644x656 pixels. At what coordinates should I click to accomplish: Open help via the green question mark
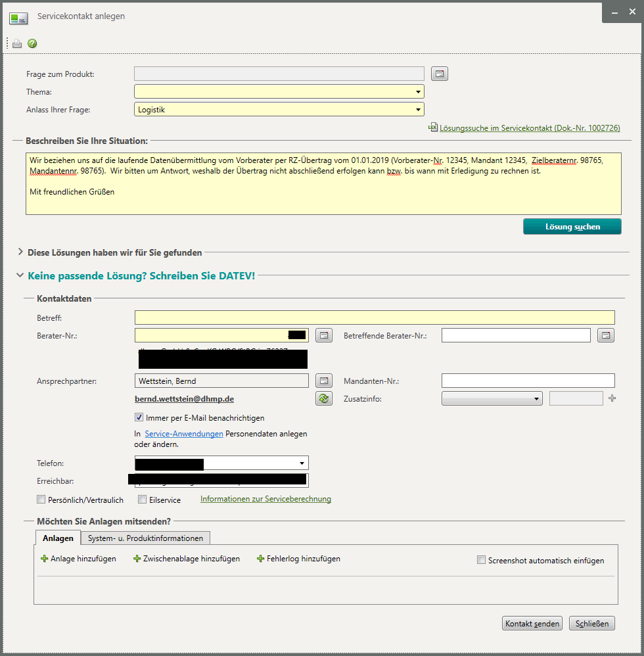click(x=32, y=43)
